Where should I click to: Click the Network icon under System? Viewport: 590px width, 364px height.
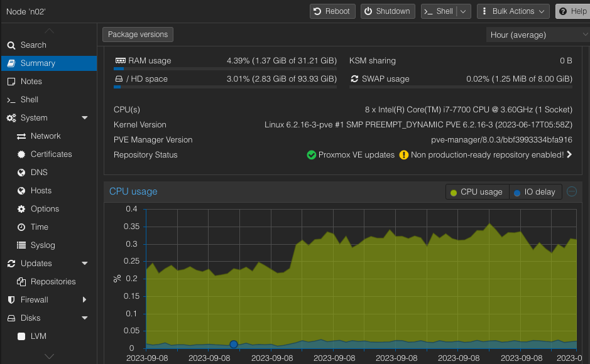(x=21, y=136)
